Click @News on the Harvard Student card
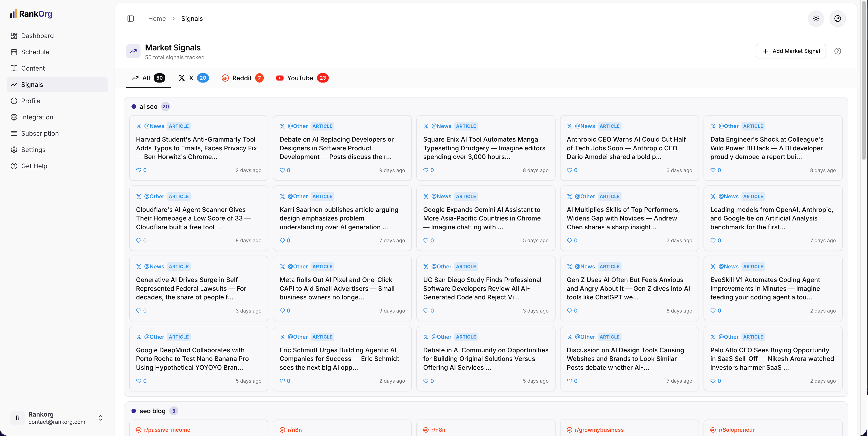The image size is (868, 436). (x=154, y=126)
